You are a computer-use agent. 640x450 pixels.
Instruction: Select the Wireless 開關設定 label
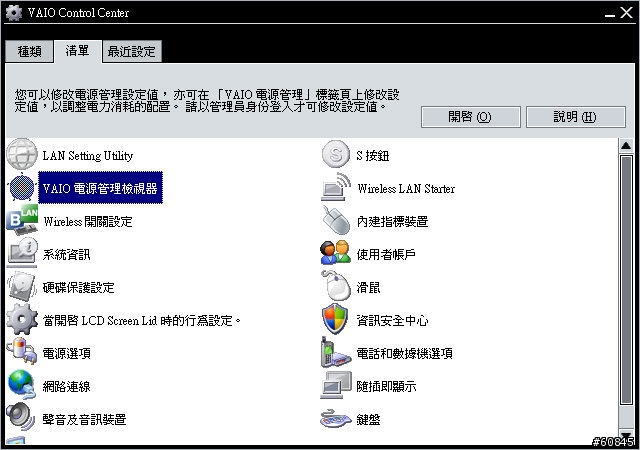point(88,221)
